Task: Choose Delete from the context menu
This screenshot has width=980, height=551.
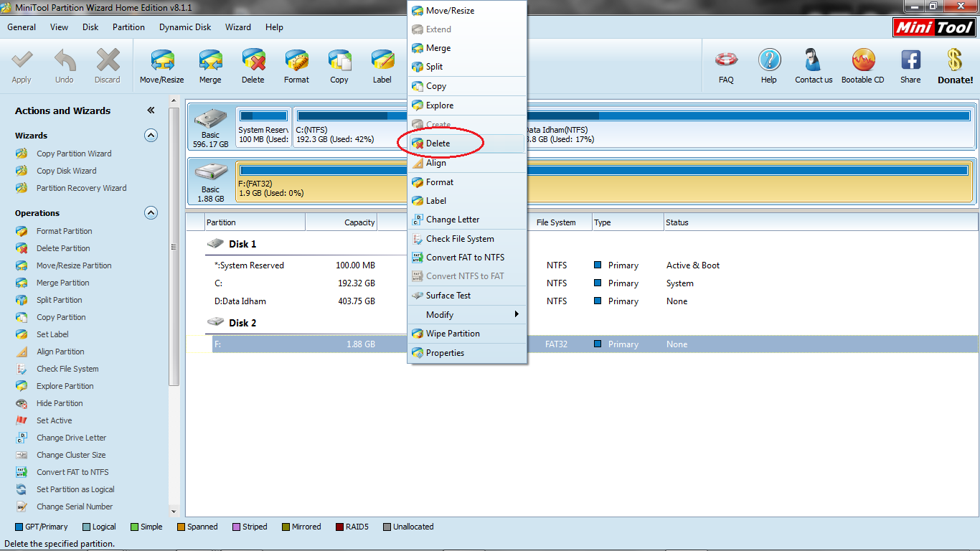Action: click(x=467, y=143)
